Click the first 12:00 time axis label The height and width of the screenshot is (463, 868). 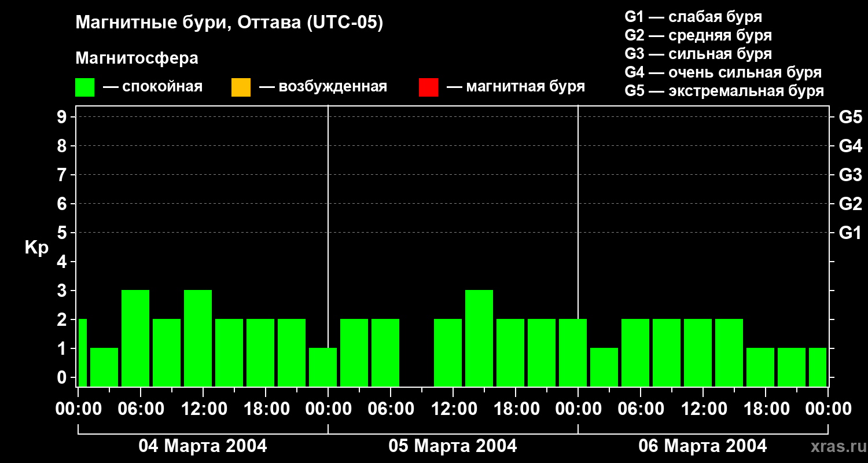203,409
